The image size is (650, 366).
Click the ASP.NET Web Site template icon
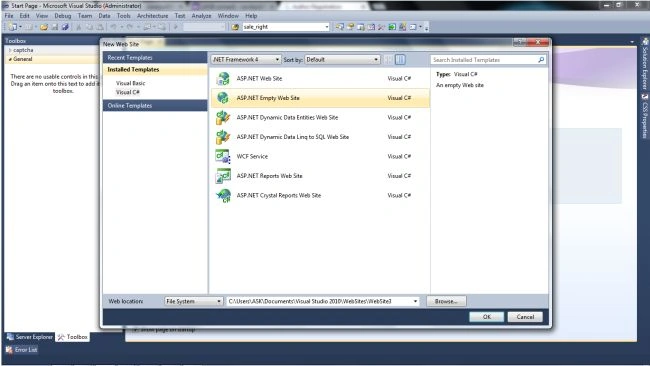coord(223,78)
